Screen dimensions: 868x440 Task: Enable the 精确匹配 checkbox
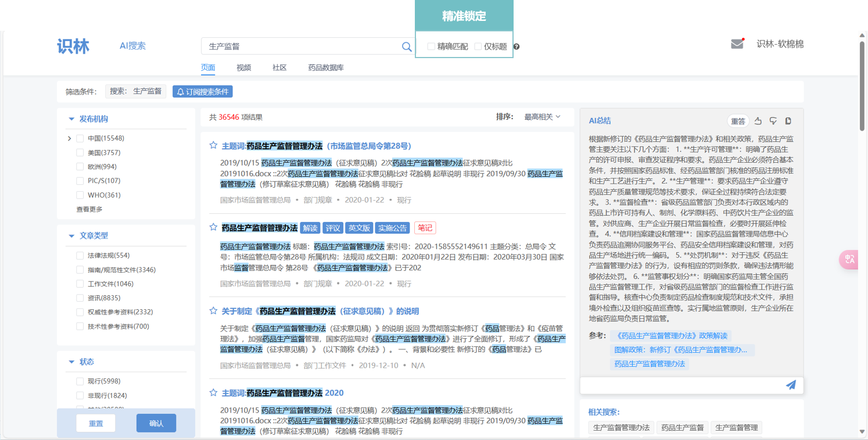pos(431,46)
